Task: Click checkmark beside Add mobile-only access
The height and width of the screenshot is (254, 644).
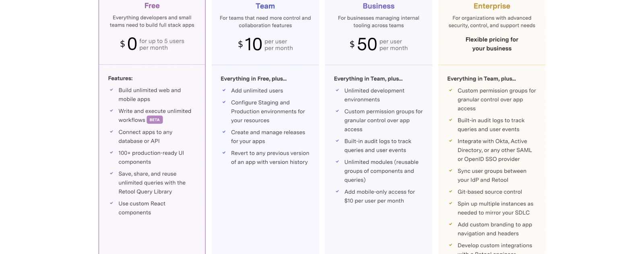Action: tap(337, 192)
